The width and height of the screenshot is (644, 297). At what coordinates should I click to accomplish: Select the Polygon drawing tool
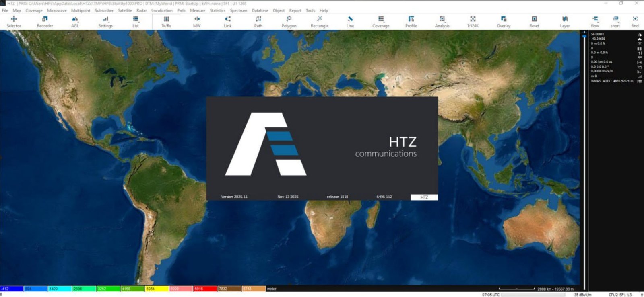(x=289, y=22)
